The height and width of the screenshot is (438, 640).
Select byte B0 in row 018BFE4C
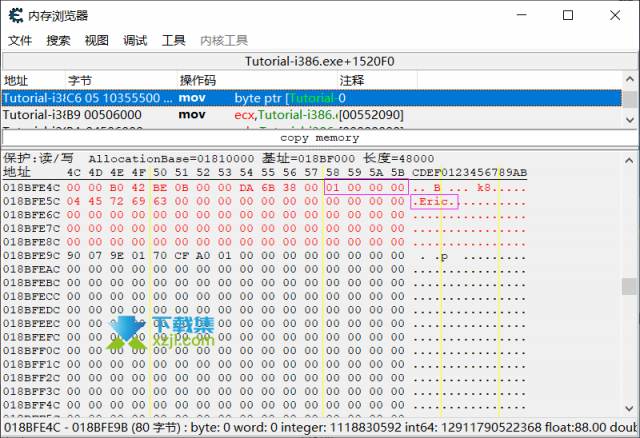[x=116, y=188]
